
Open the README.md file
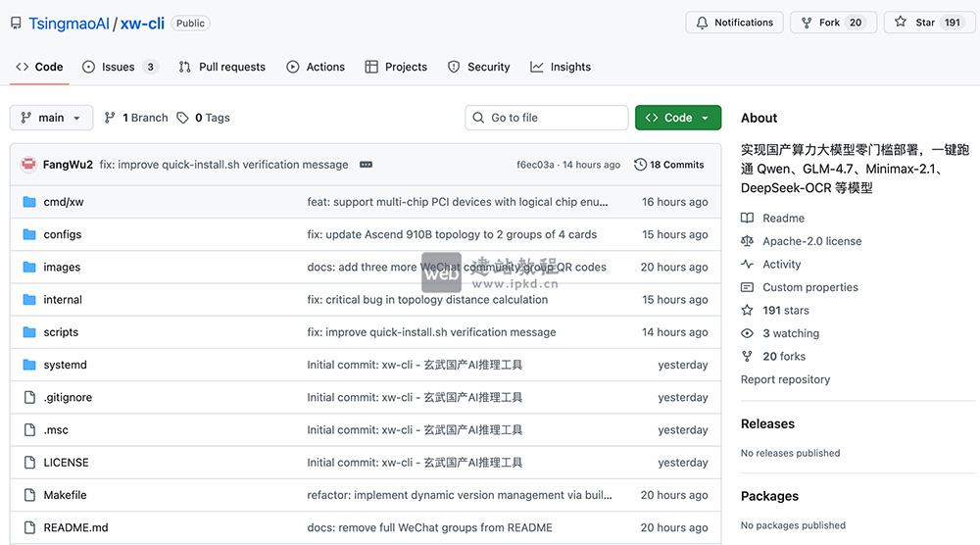75,527
